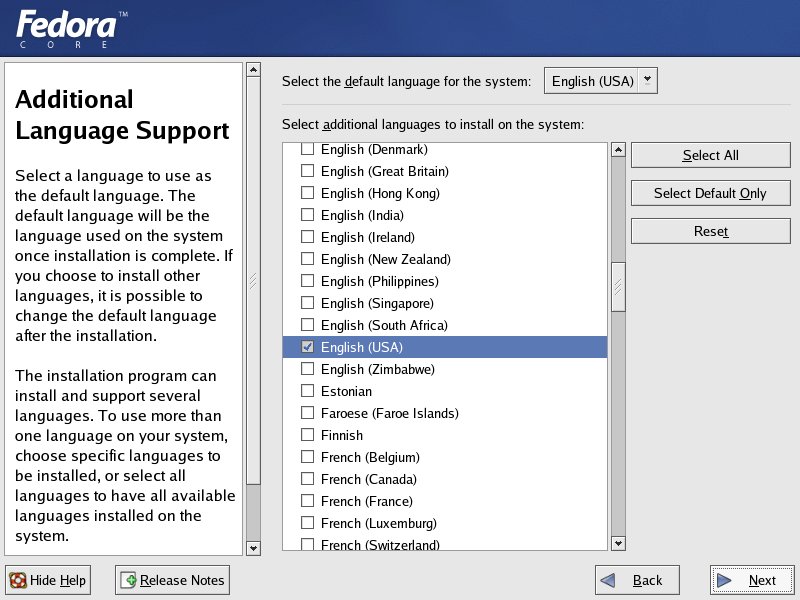The image size is (800, 600).
Task: Select the English (Zimbabwe) list entry
Action: (x=363, y=369)
